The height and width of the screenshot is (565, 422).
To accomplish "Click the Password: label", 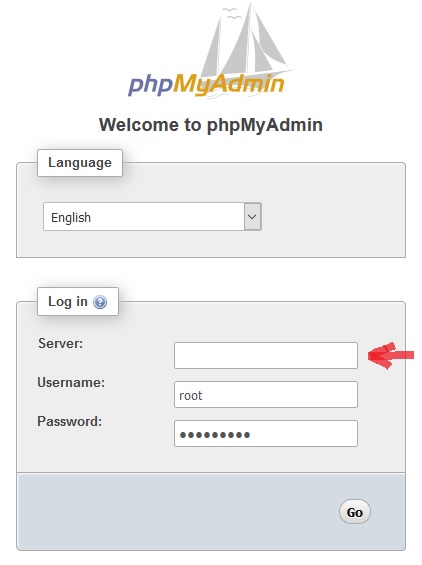I will [x=70, y=421].
